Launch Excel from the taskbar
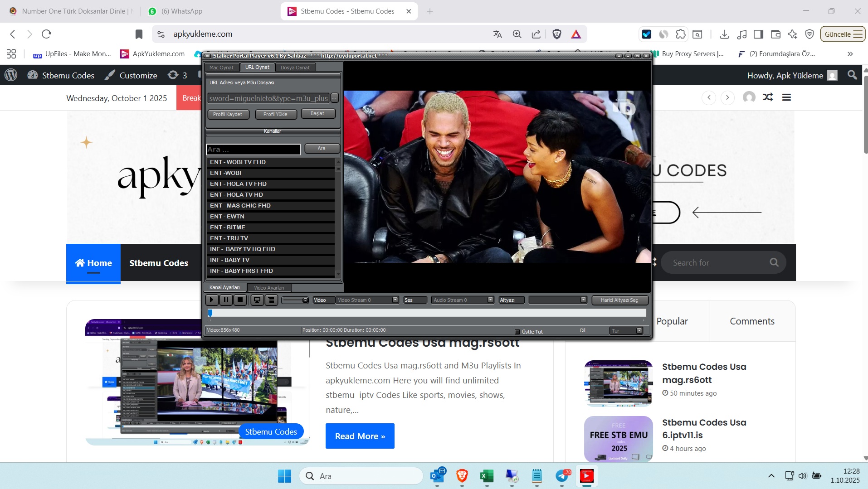This screenshot has width=868, height=489. point(487,476)
